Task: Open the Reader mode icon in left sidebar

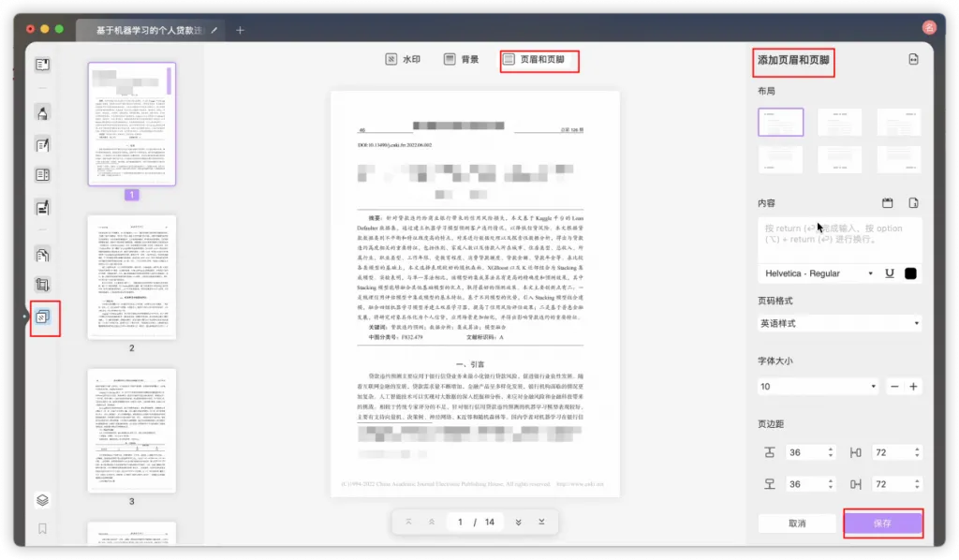Action: tap(42, 65)
